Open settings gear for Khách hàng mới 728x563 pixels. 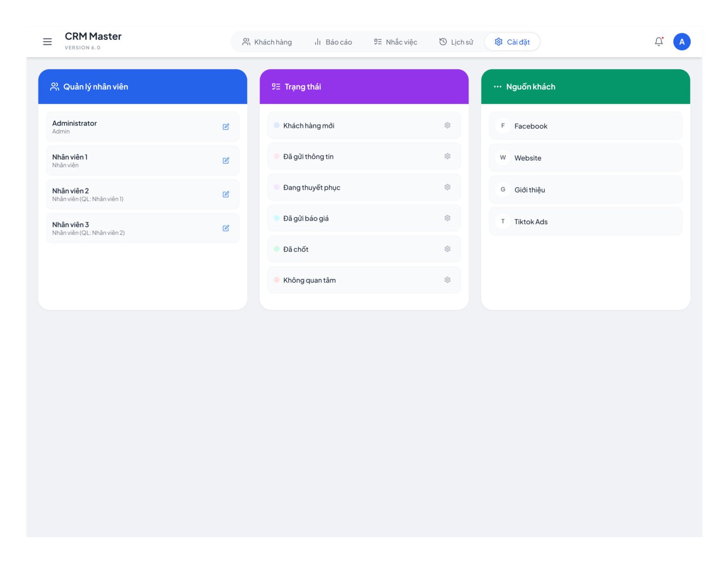click(447, 125)
